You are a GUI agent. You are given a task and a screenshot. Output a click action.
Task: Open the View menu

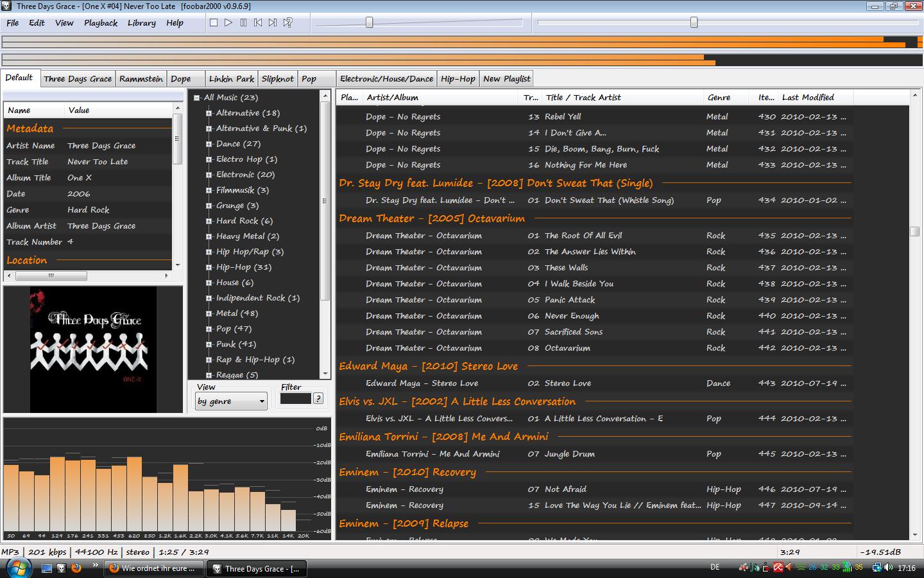pos(64,22)
